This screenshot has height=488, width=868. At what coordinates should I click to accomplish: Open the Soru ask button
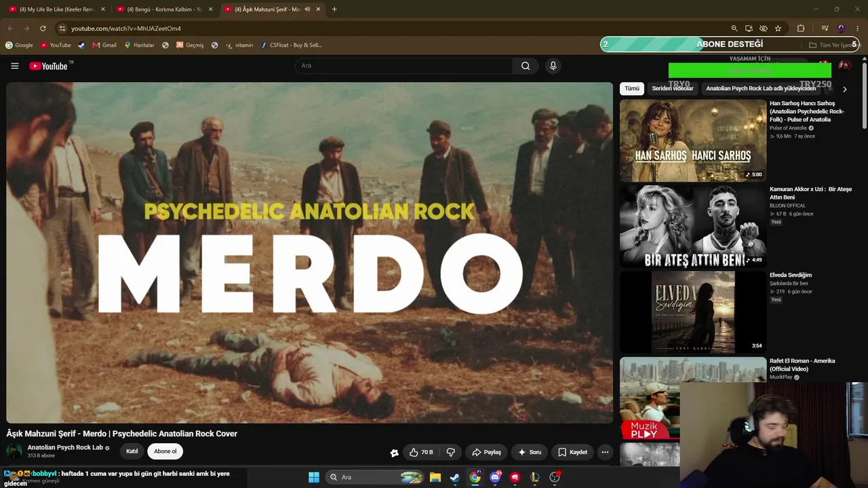click(x=530, y=452)
